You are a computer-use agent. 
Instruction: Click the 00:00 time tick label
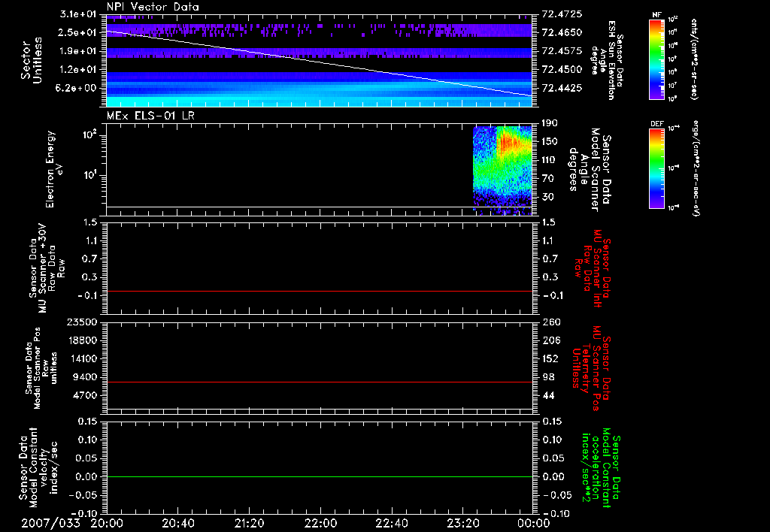pos(533,523)
